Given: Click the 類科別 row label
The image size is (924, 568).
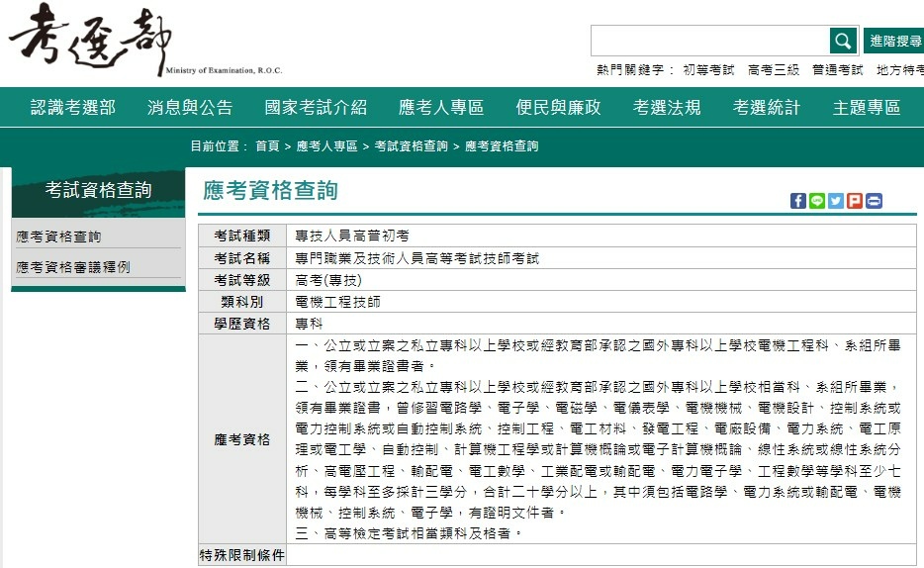Looking at the screenshot, I should click(242, 302).
